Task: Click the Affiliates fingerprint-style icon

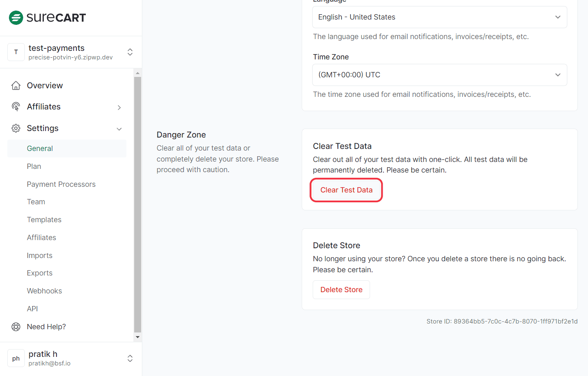Action: coord(16,107)
